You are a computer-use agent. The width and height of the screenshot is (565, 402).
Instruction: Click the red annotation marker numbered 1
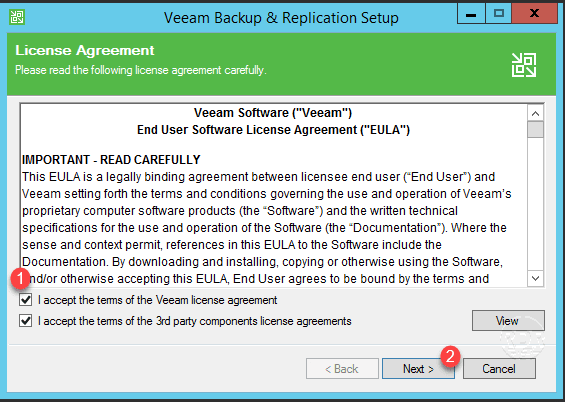click(x=20, y=279)
